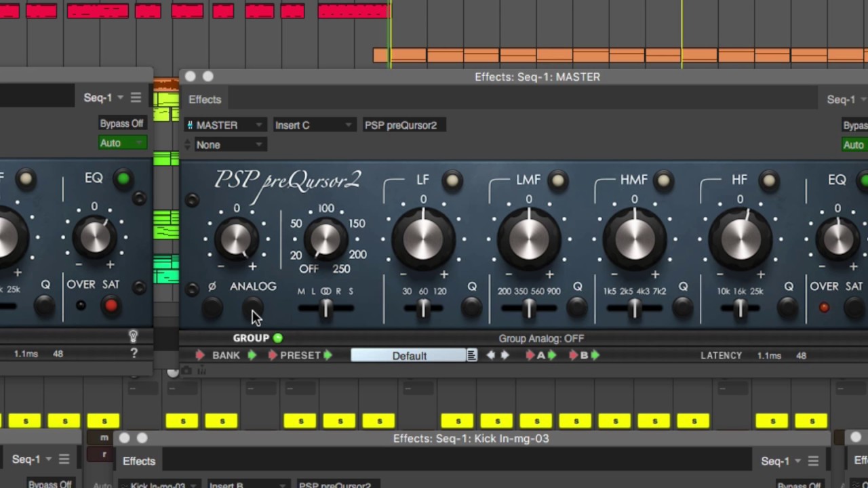
Task: Click the LF 30 60 120 frequency switch
Action: coord(423,308)
